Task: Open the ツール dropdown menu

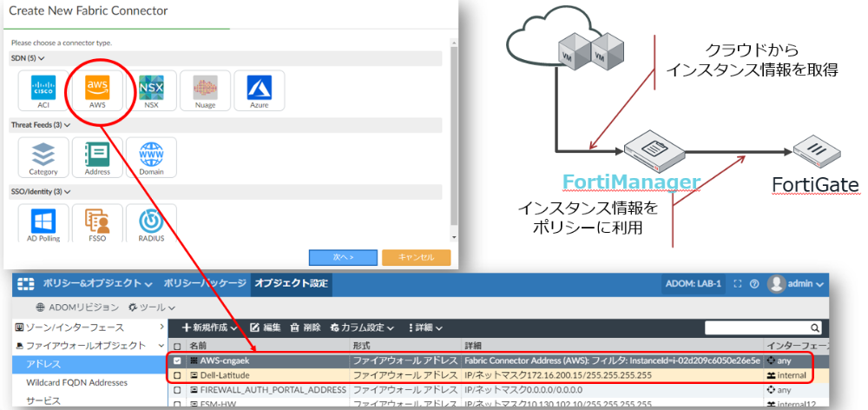Action: click(152, 307)
